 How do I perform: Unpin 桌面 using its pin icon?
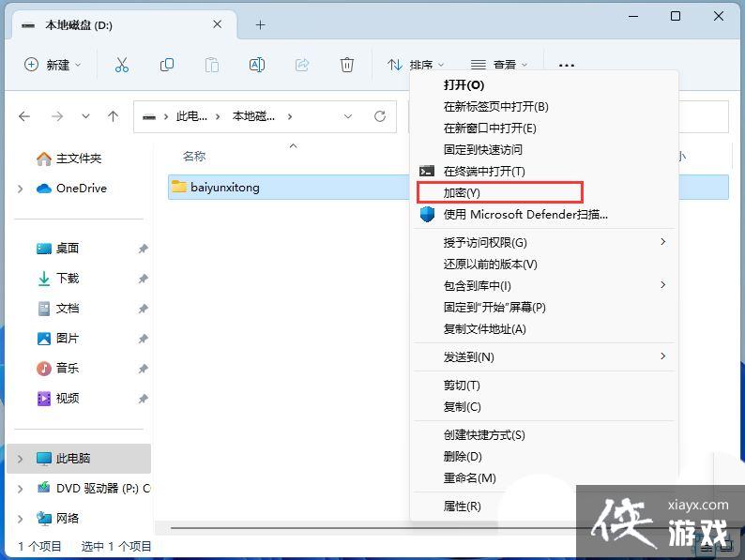click(x=143, y=249)
